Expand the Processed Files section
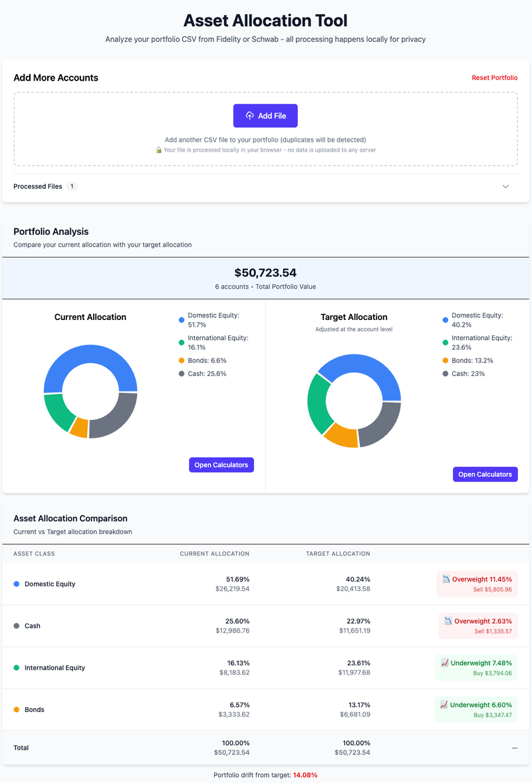Viewport: 532px width, 783px height. click(x=505, y=186)
